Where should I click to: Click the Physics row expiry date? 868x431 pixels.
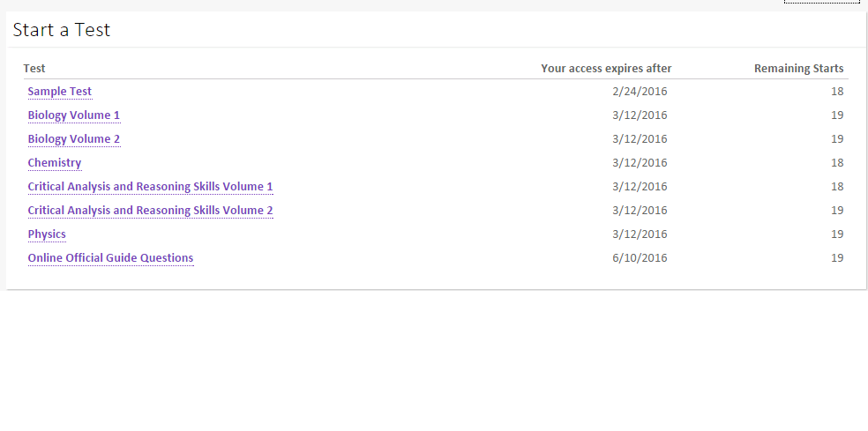640,234
